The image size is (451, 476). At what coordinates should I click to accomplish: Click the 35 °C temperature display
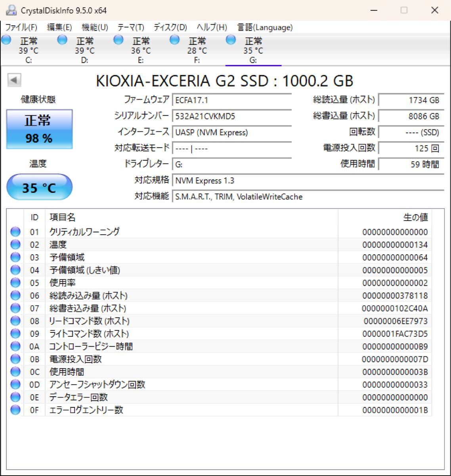point(39,186)
